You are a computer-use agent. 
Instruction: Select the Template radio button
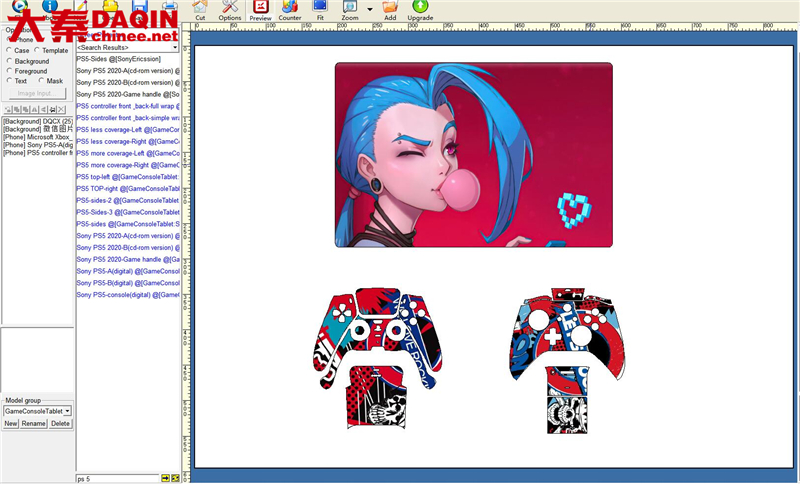pyautogui.click(x=37, y=50)
